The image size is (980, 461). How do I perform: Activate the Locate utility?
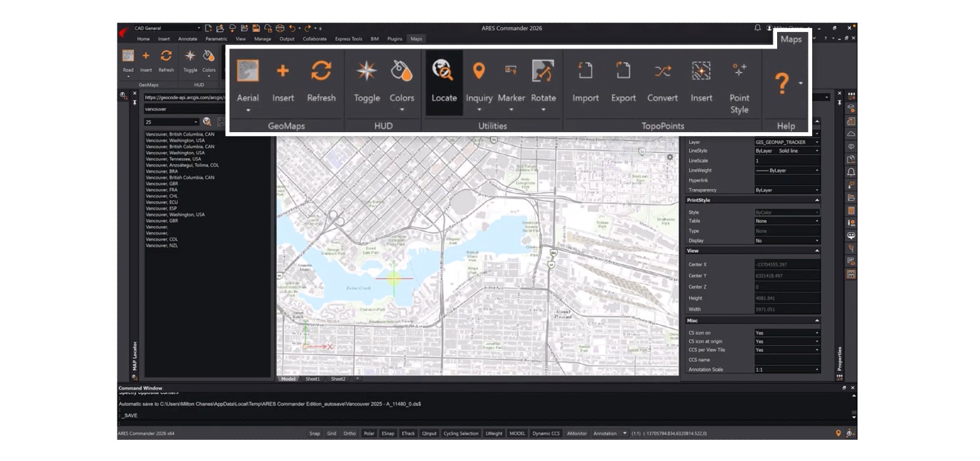[443, 82]
